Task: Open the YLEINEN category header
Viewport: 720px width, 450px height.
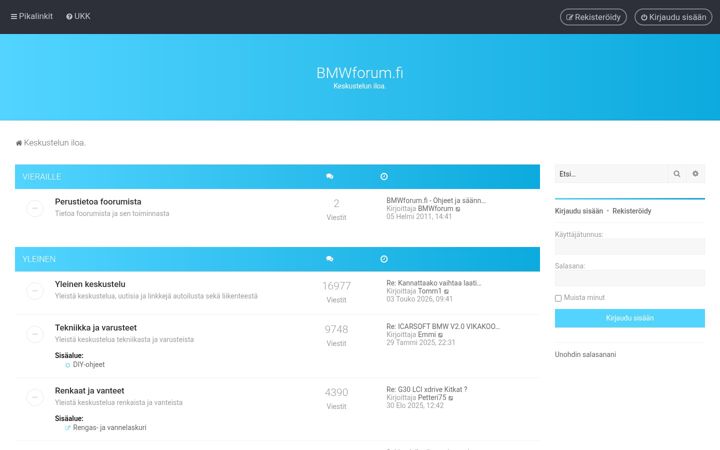Action: pyautogui.click(x=39, y=259)
